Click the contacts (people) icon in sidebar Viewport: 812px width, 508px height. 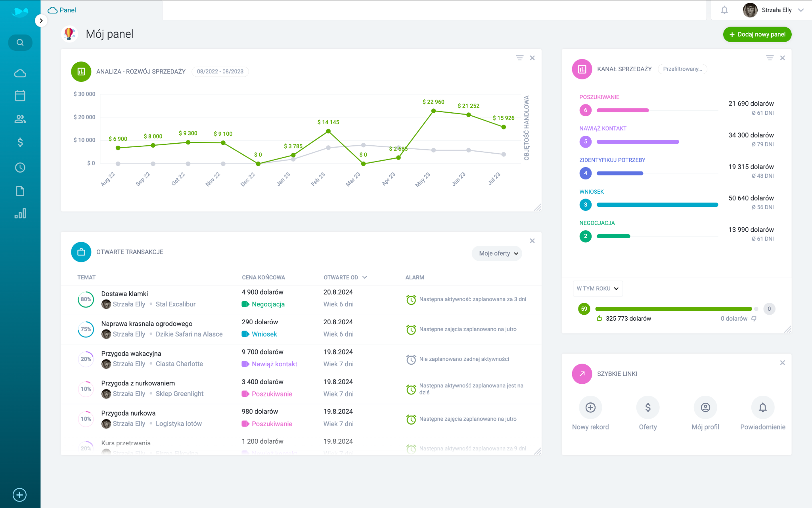click(19, 119)
